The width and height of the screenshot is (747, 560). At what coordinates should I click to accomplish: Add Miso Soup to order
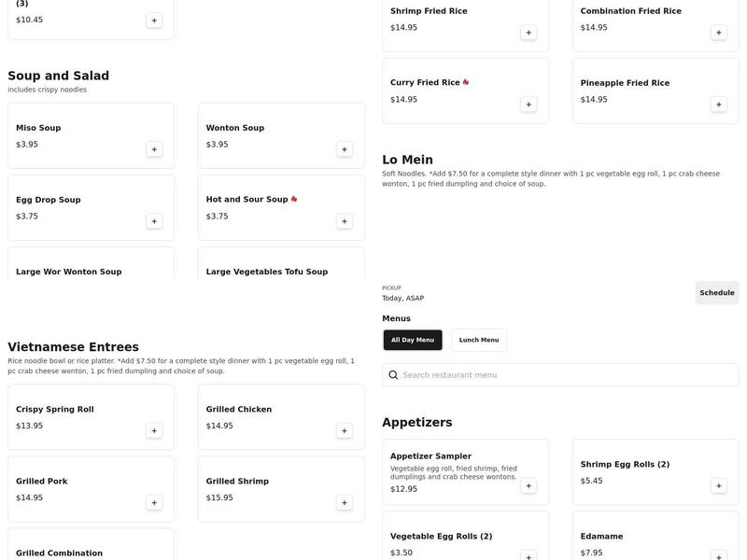pyautogui.click(x=154, y=149)
